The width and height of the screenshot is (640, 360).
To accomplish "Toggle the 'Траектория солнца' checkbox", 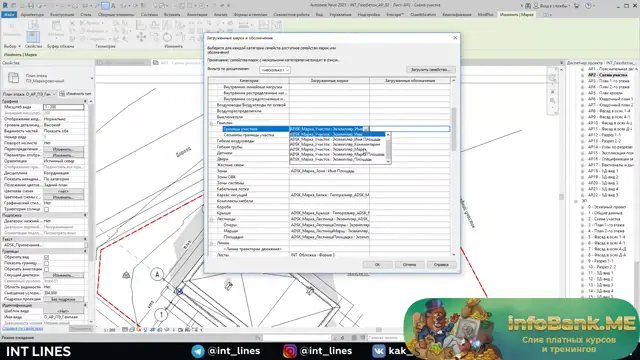I will [47, 209].
